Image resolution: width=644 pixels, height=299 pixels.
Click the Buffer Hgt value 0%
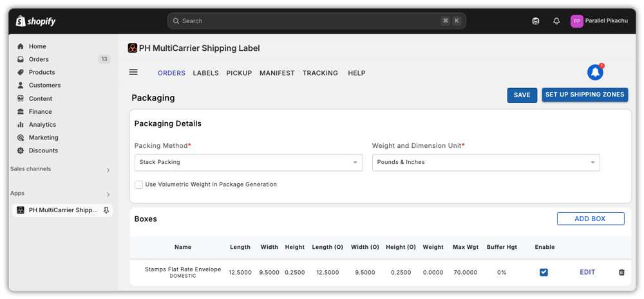502,273
